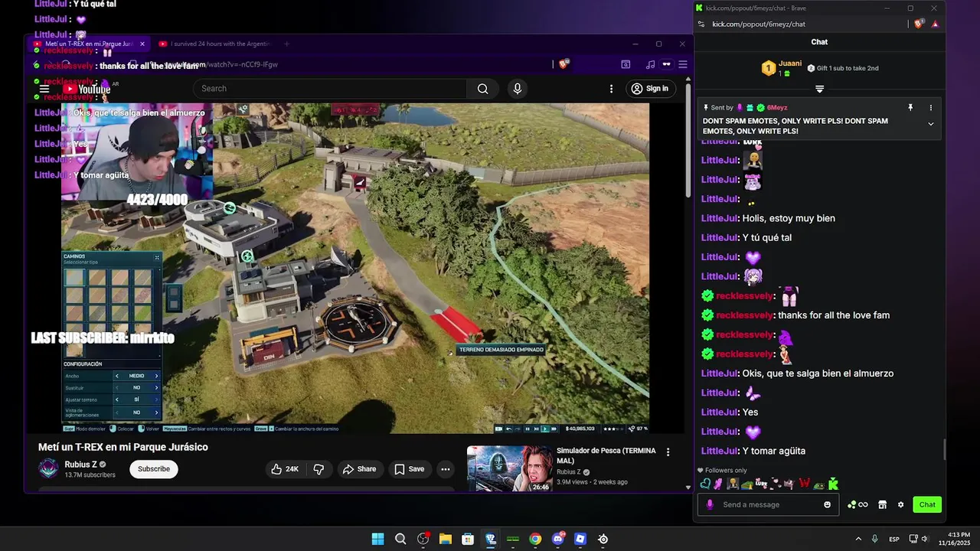Click the Kick chat scrollbar

coord(945,450)
